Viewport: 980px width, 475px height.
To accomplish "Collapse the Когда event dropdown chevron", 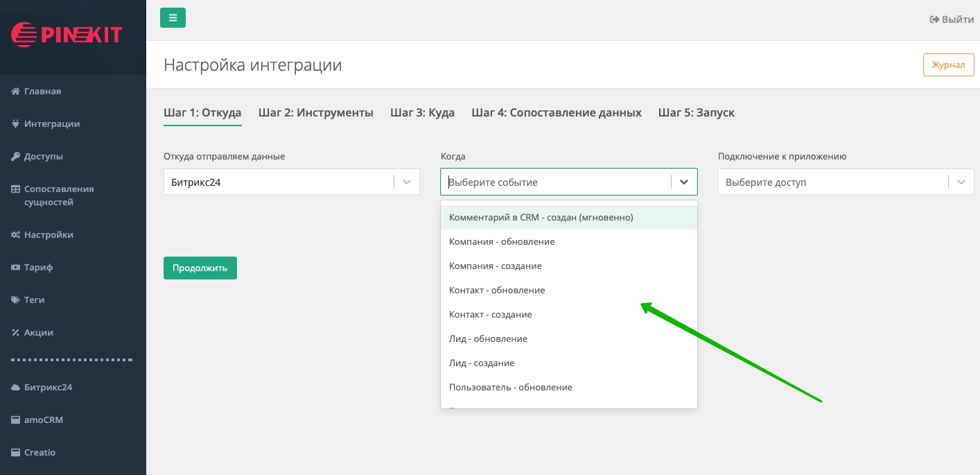I will [684, 182].
